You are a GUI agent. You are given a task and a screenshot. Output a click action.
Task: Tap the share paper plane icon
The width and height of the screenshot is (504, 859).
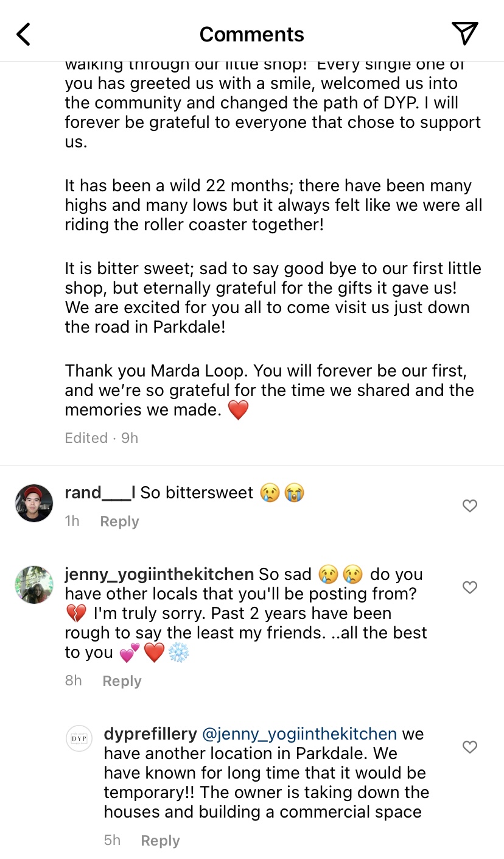(464, 34)
